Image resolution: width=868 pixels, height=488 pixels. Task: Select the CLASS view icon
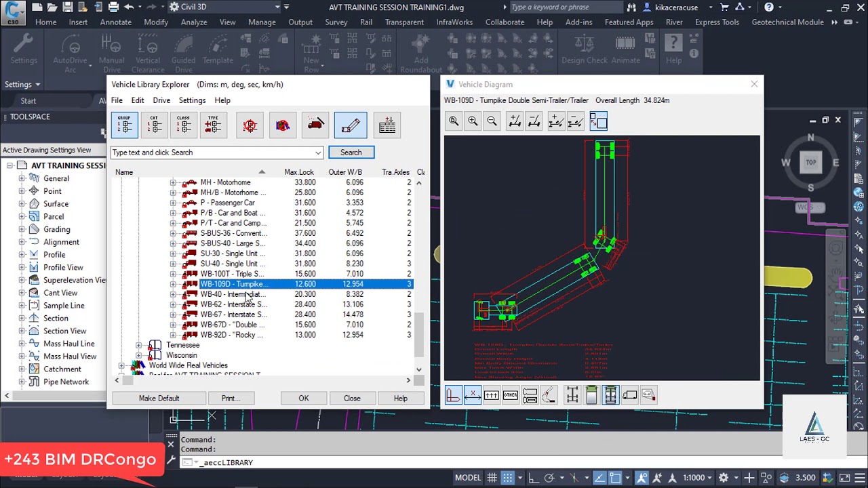184,125
